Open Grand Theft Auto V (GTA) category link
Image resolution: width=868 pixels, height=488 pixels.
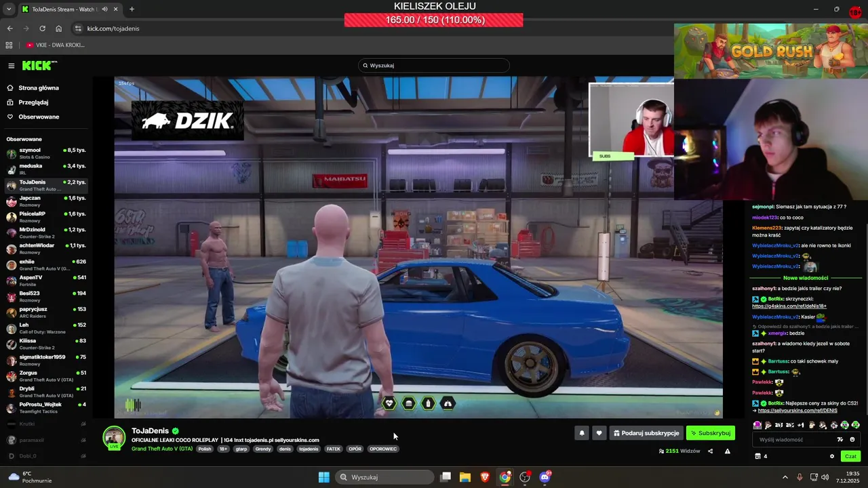[162, 449]
